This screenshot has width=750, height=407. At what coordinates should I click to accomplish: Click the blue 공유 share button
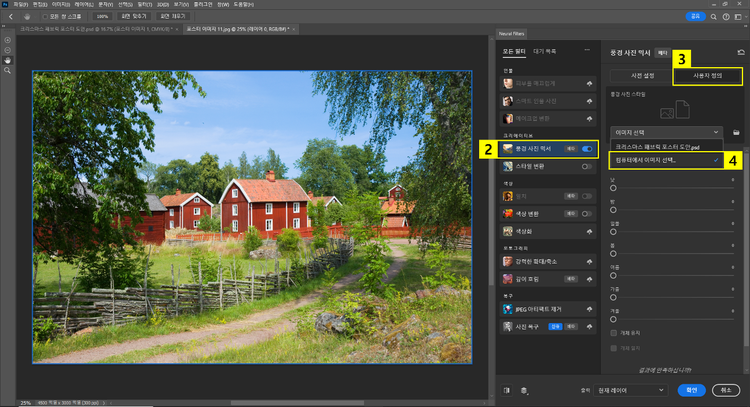click(x=695, y=17)
